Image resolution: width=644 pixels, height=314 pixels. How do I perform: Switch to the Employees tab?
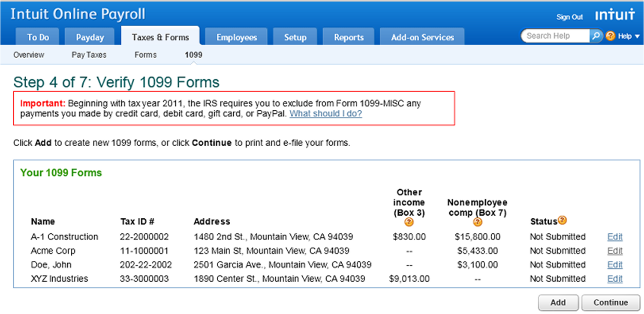(x=236, y=37)
